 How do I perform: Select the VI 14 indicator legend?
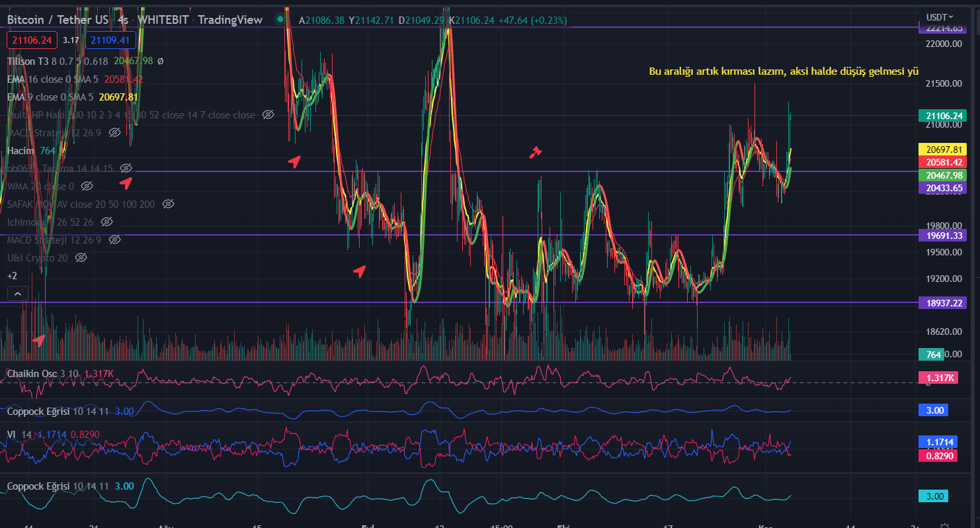19,435
